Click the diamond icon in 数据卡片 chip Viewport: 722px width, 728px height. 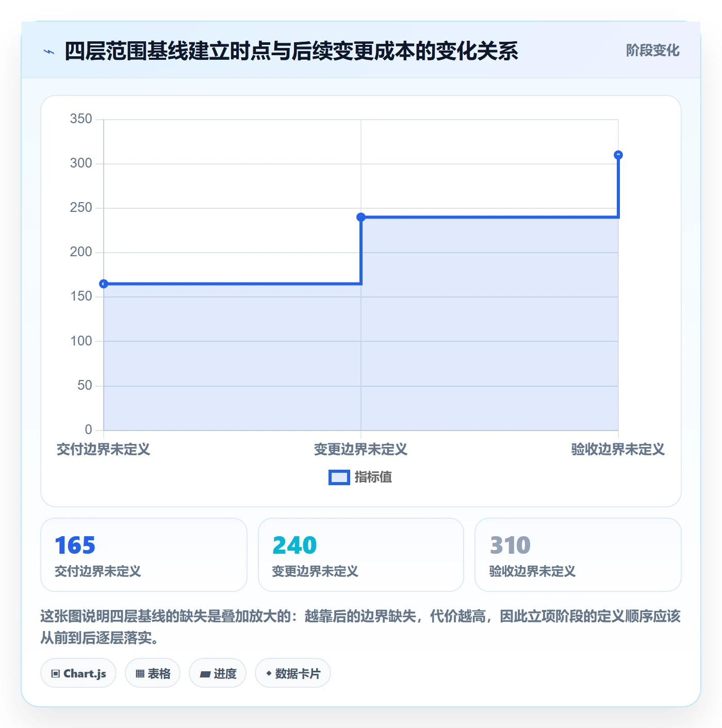tap(269, 673)
